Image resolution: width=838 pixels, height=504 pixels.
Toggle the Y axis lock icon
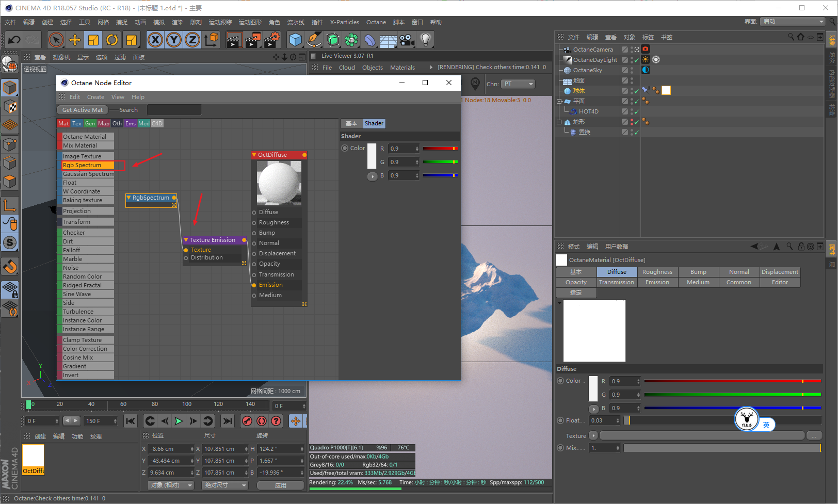tap(174, 40)
